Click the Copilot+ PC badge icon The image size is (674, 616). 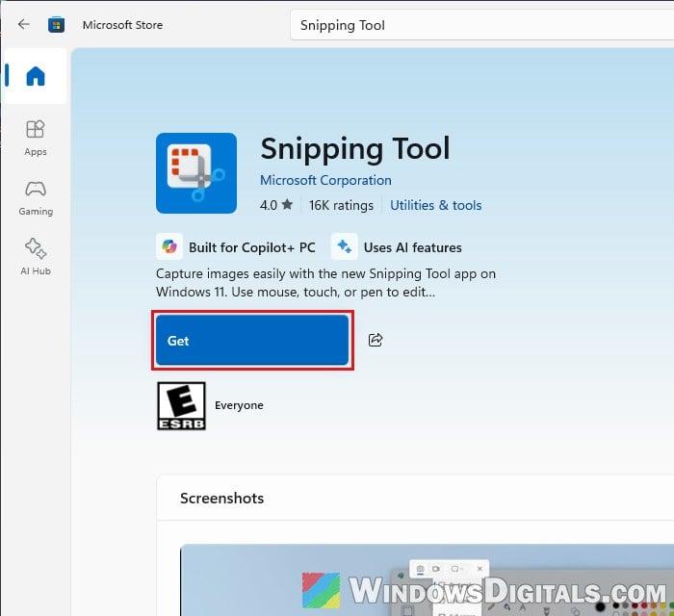pyautogui.click(x=169, y=246)
